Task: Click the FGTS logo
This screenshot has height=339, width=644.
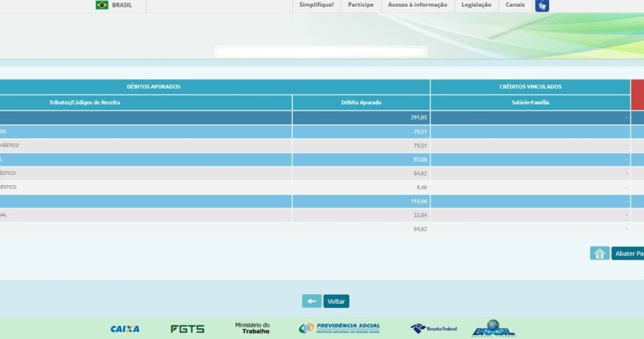Action: [187, 329]
